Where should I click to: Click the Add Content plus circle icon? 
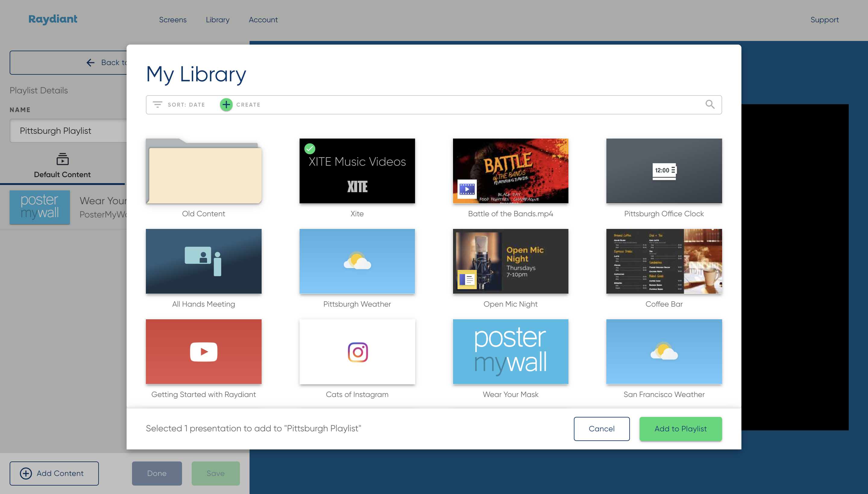click(26, 473)
